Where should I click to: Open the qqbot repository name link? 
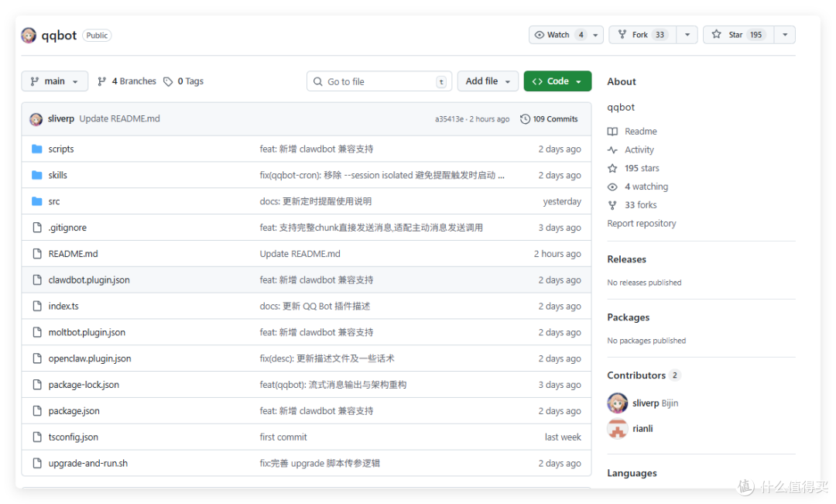click(59, 35)
